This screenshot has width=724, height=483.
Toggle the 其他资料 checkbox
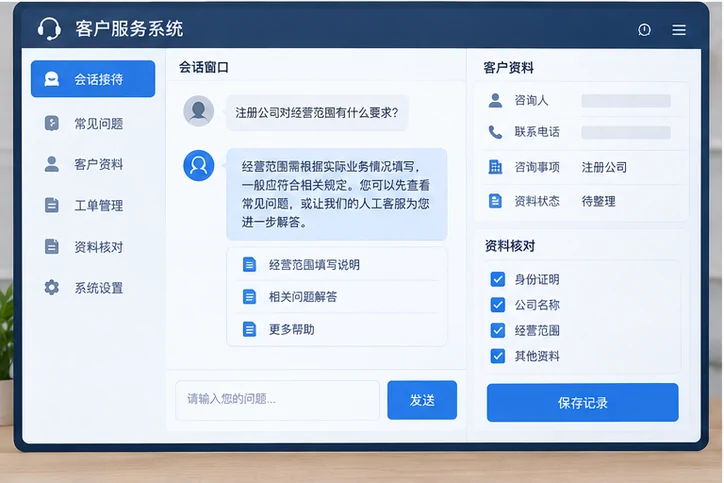[497, 356]
